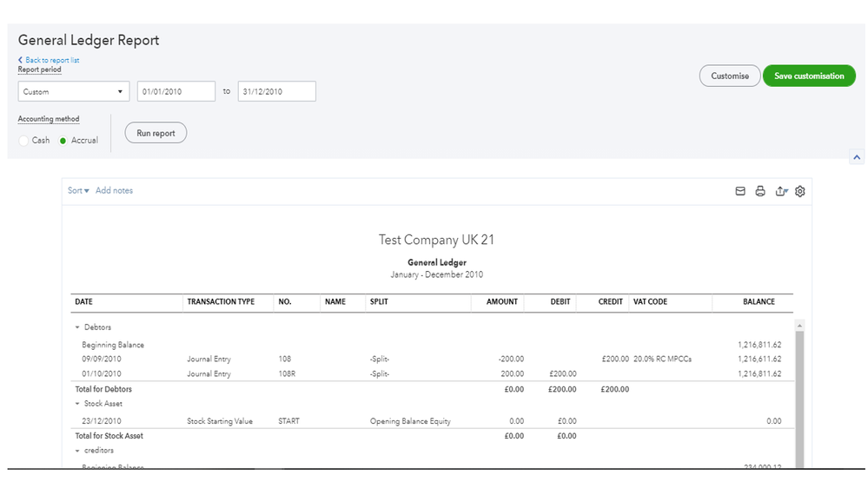Collapse the Stock Asset section

pos(77,405)
